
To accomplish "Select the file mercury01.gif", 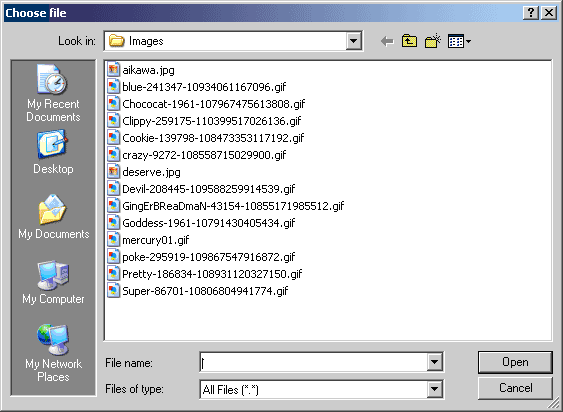I will tap(148, 240).
